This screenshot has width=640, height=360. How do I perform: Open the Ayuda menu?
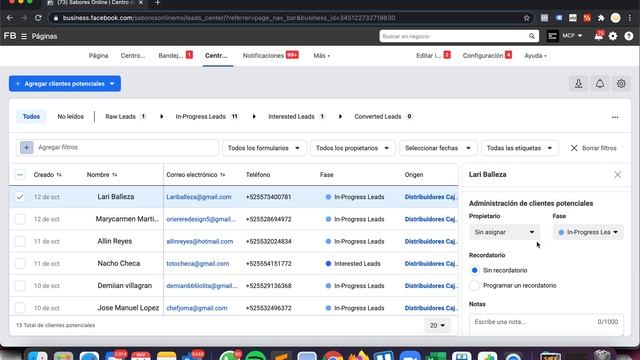(x=535, y=56)
